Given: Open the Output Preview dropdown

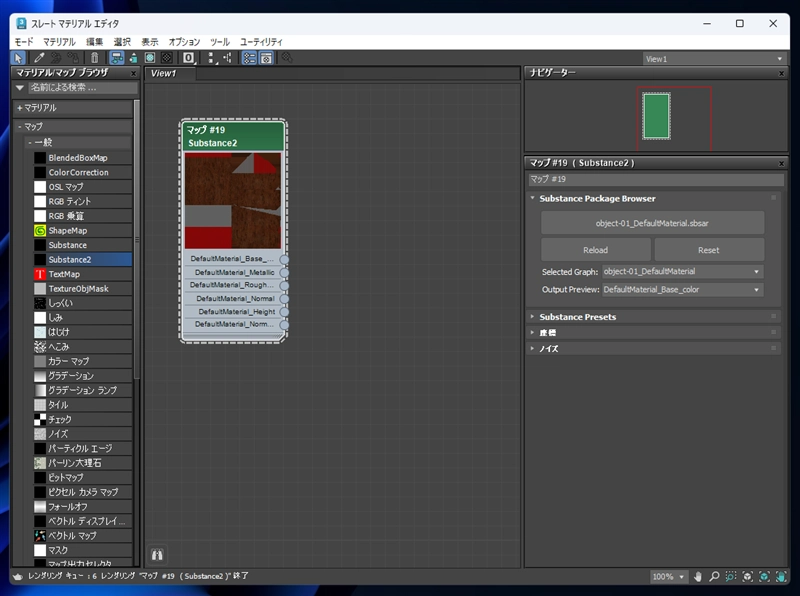Looking at the screenshot, I should [x=682, y=290].
